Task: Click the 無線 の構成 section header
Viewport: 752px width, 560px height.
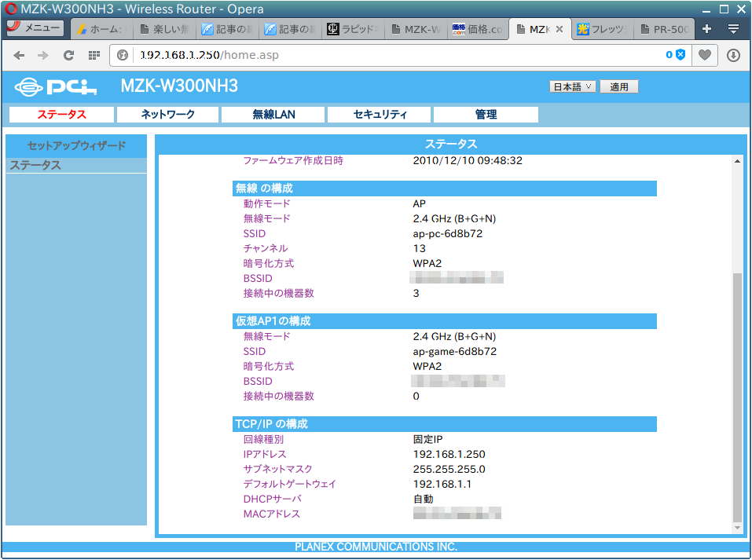Action: (x=445, y=188)
